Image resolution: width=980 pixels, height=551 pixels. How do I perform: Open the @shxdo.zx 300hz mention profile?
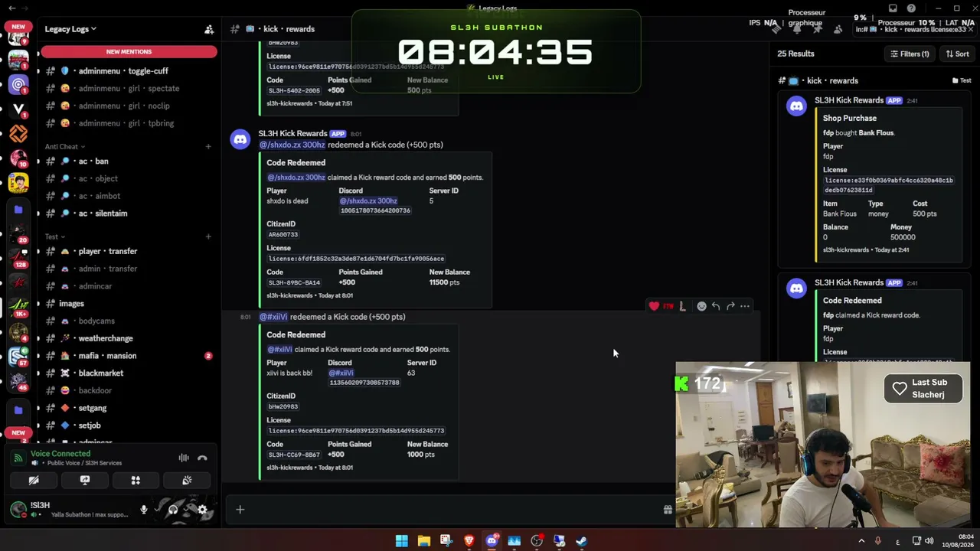292,145
